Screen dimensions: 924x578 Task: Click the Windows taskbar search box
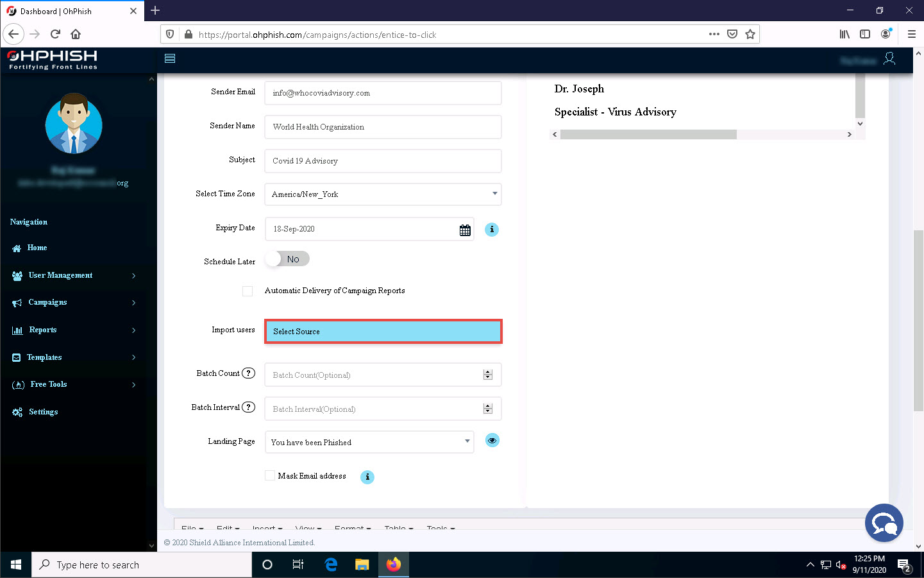pos(142,565)
